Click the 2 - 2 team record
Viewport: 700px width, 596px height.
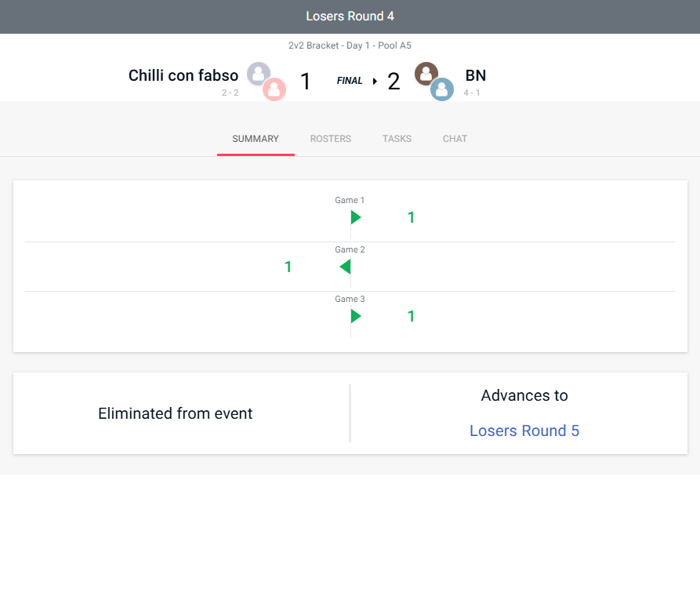(230, 93)
